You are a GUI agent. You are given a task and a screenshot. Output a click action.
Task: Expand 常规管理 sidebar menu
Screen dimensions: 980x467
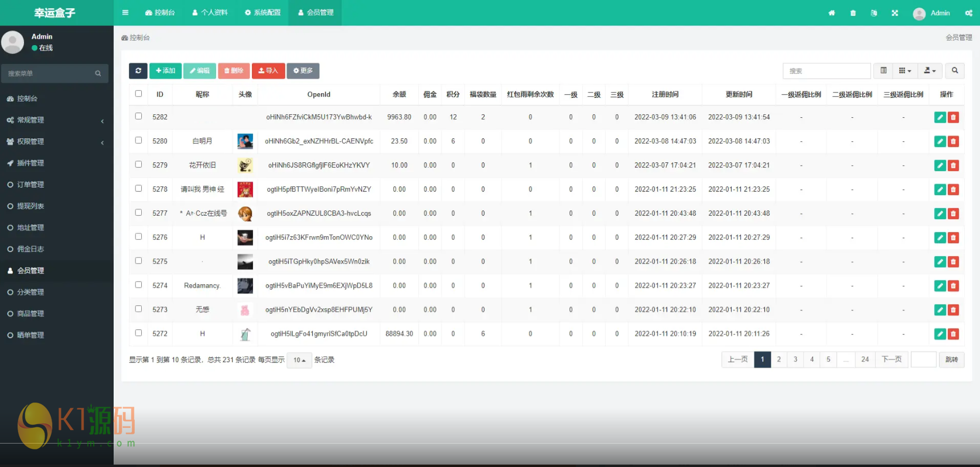57,120
